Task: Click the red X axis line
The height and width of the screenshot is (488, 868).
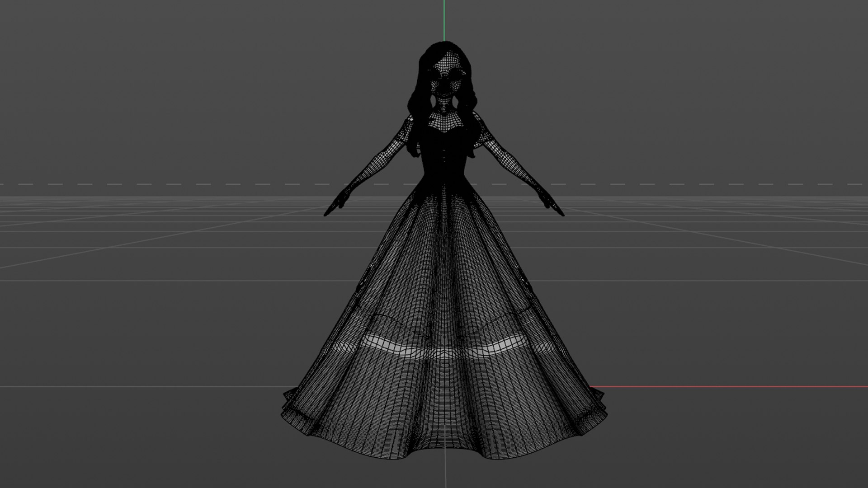Action: coord(723,387)
